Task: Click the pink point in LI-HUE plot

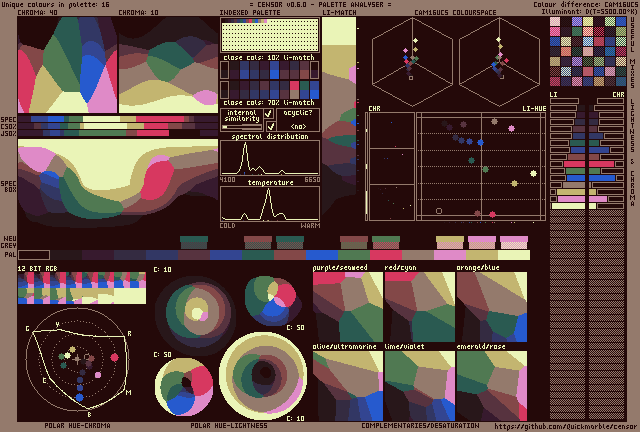Action: click(511, 129)
